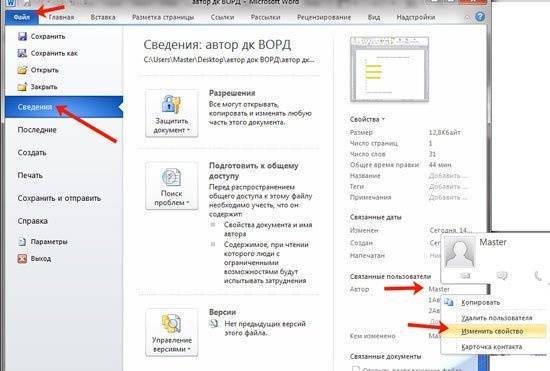Click Добавить next to Название
Image resolution: width=550 pixels, height=371 pixels.
coord(447,176)
